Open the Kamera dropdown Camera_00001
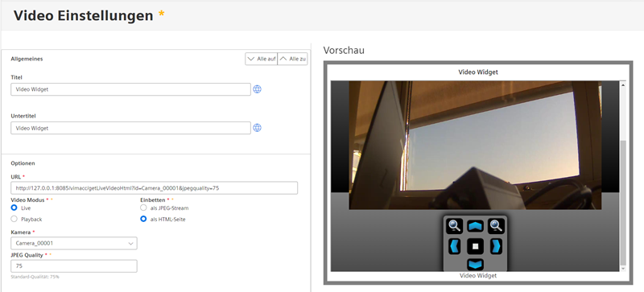This screenshot has width=644, height=292. coord(74,243)
